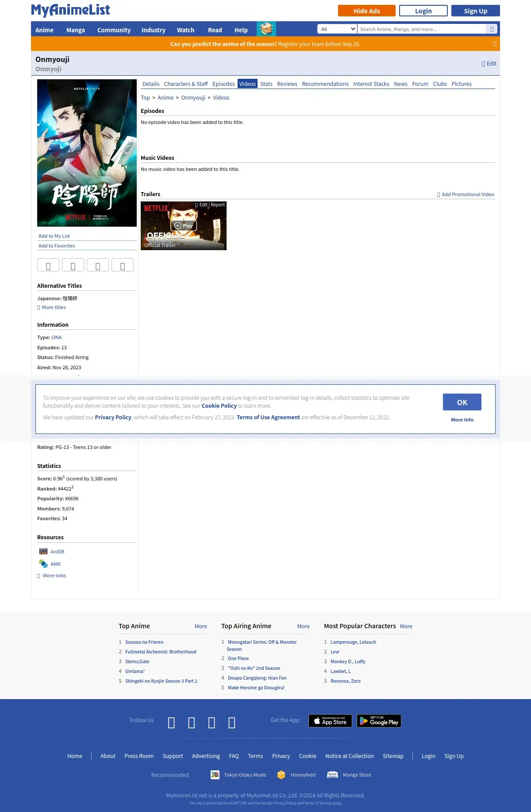Click the Play button on Official Trailer

coord(184,226)
